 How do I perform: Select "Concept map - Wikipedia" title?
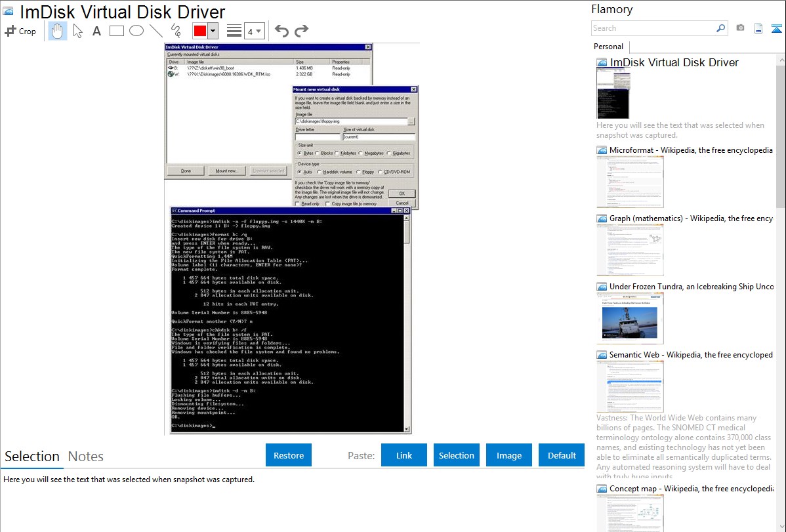[692, 489]
